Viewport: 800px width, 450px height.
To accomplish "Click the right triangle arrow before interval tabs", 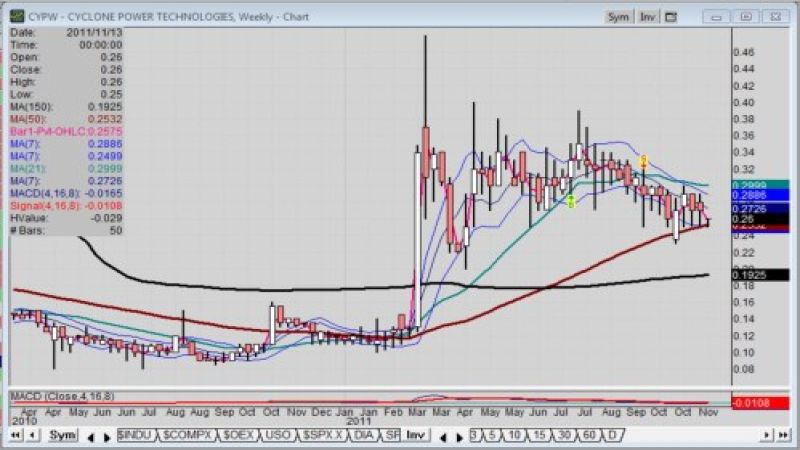I will point(459,437).
